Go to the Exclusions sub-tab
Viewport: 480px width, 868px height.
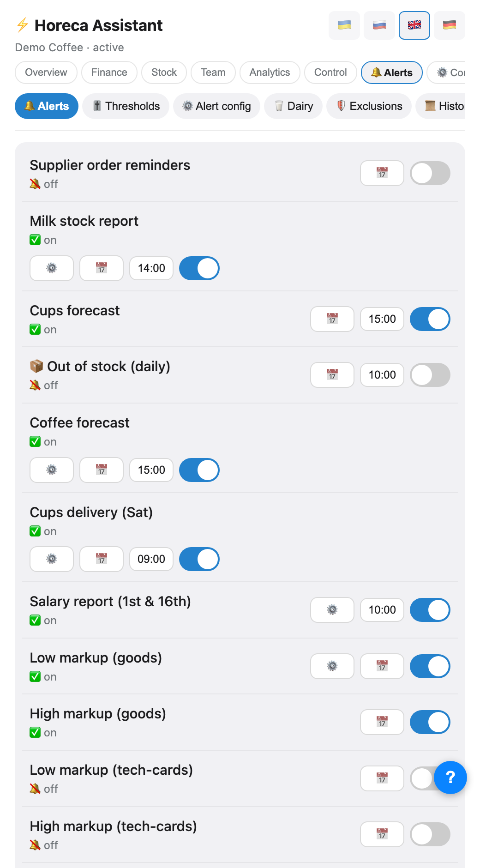coord(369,106)
